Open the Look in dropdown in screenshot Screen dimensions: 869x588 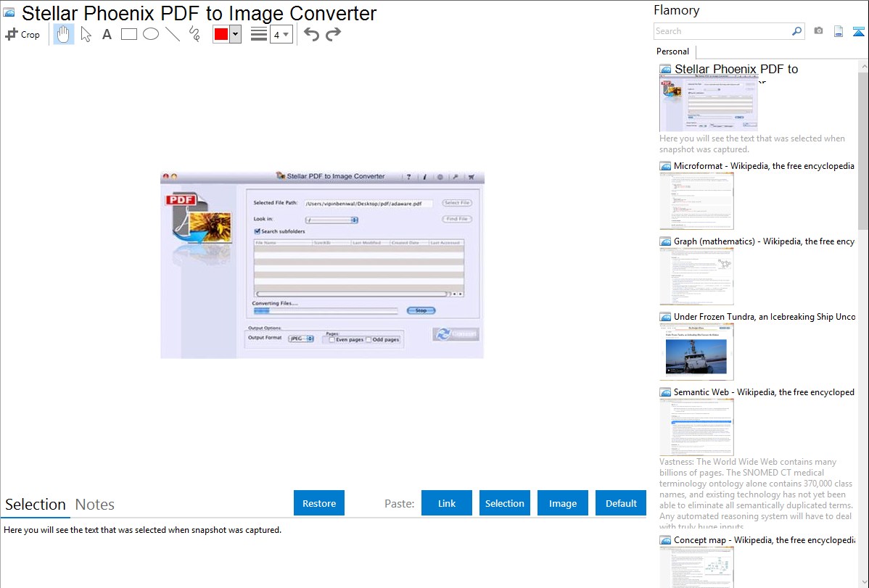pyautogui.click(x=331, y=220)
